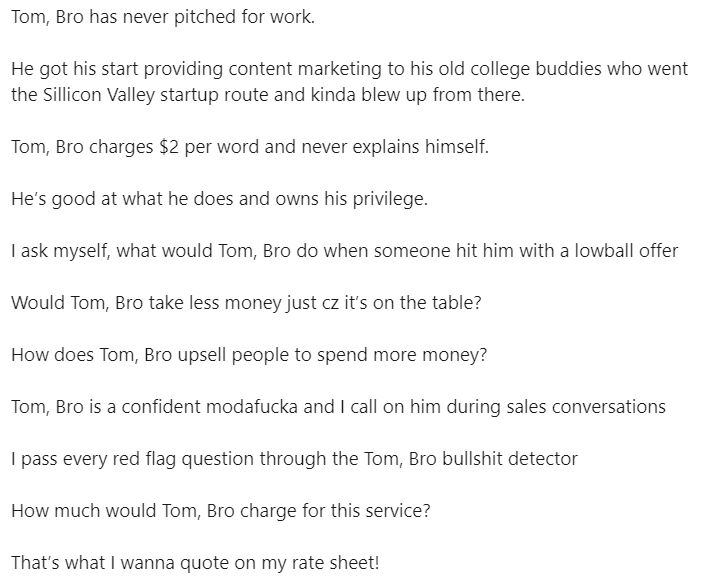724x579 pixels.
Task: Click the word 'Sillicon' in the second paragraph
Action: coord(72,95)
